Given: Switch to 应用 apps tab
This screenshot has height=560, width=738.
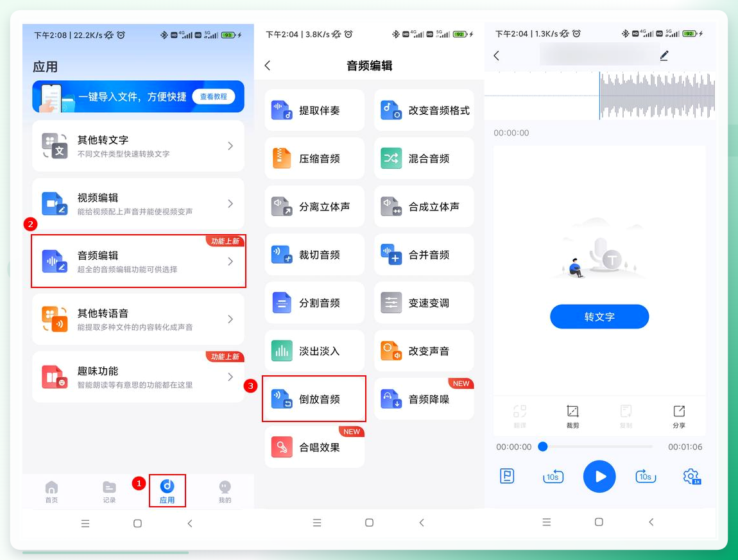Looking at the screenshot, I should (167, 492).
